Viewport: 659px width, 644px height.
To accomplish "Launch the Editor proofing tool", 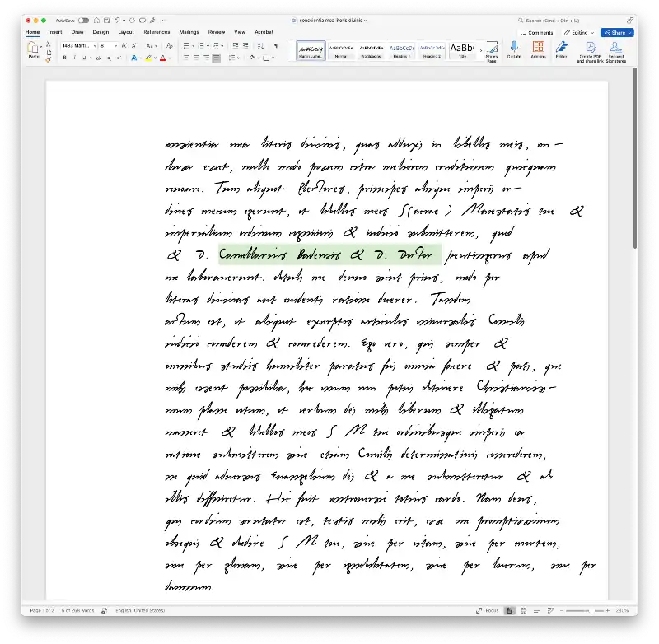I will (x=561, y=49).
